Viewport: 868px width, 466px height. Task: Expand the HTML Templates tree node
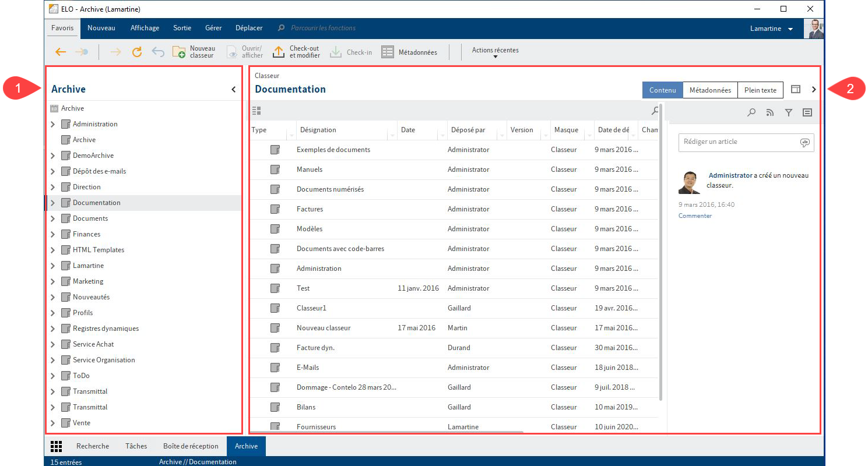pos(52,250)
